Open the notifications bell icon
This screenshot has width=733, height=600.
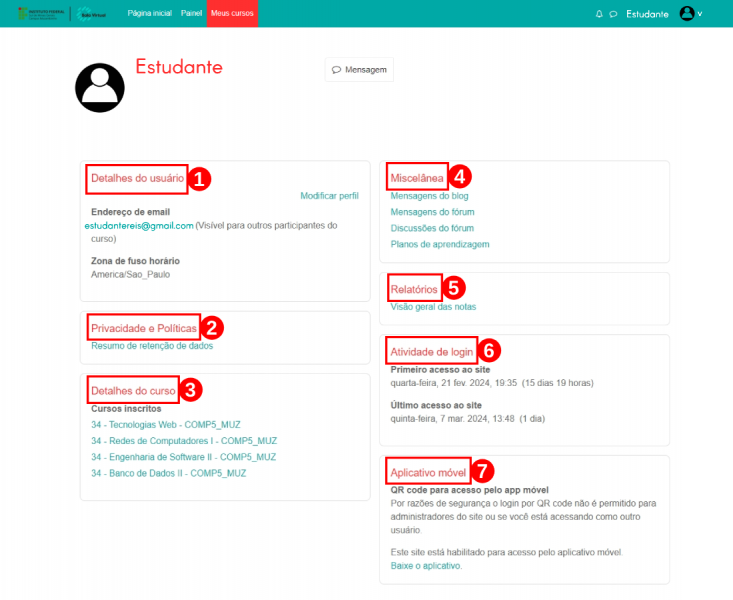(x=599, y=14)
